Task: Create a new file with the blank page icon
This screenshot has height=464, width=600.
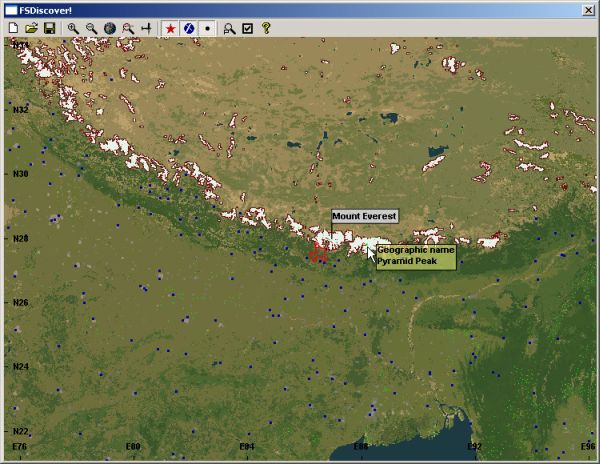Action: [13, 29]
